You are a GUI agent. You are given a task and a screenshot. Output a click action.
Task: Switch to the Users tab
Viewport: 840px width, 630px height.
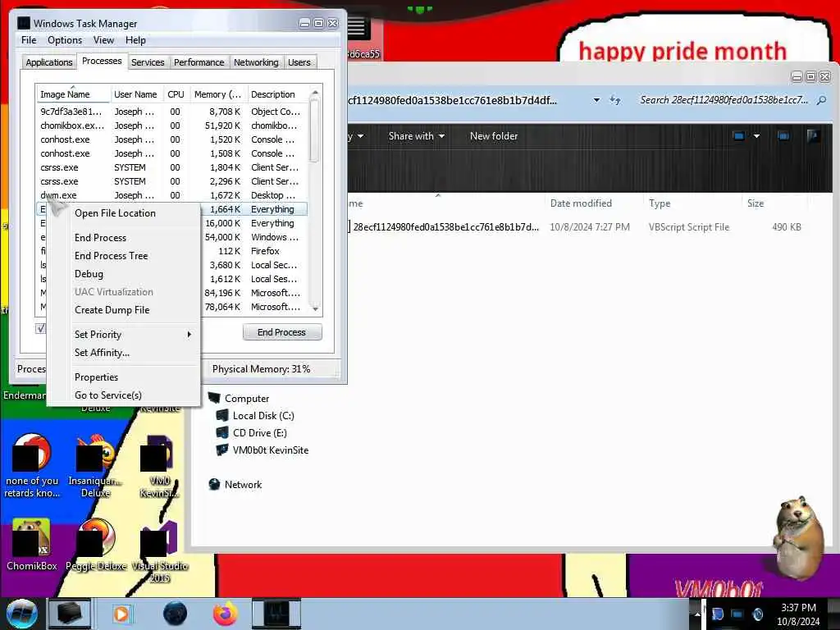[x=299, y=62]
